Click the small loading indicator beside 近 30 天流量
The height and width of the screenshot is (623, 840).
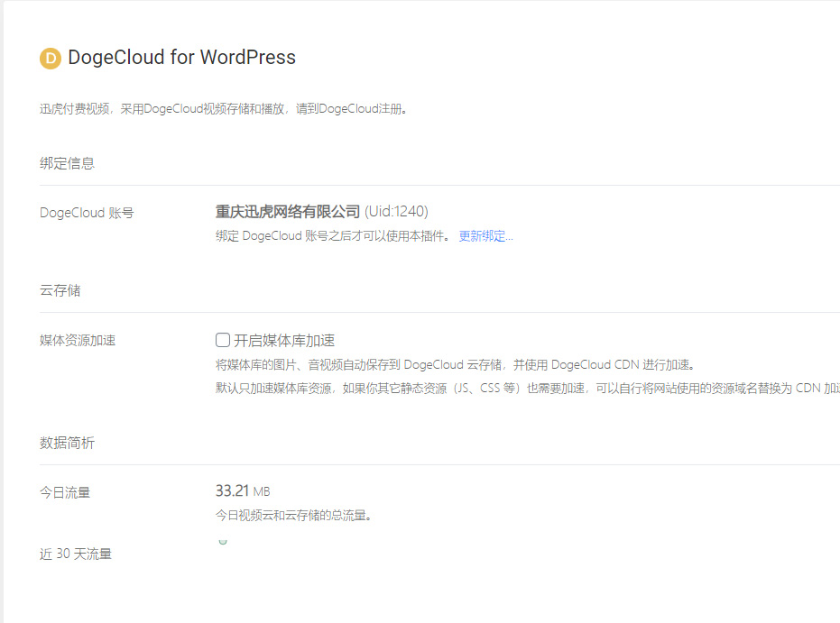tap(223, 541)
